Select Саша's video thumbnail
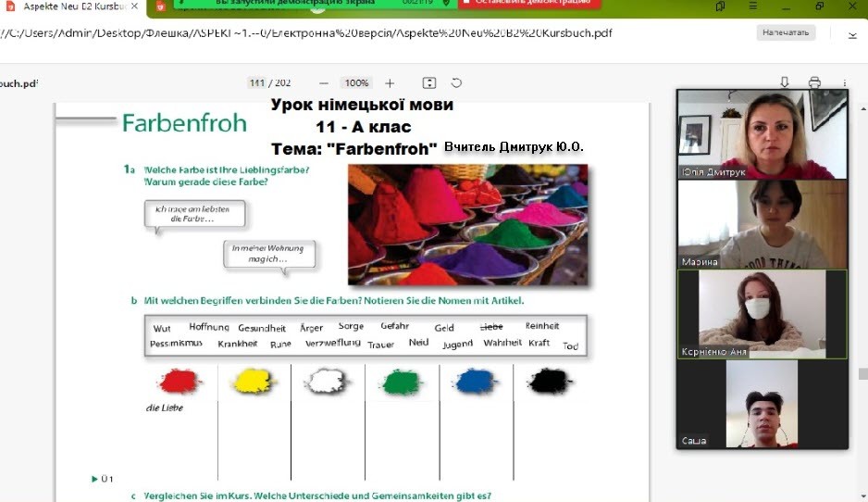This screenshot has height=502, width=868. [762, 404]
